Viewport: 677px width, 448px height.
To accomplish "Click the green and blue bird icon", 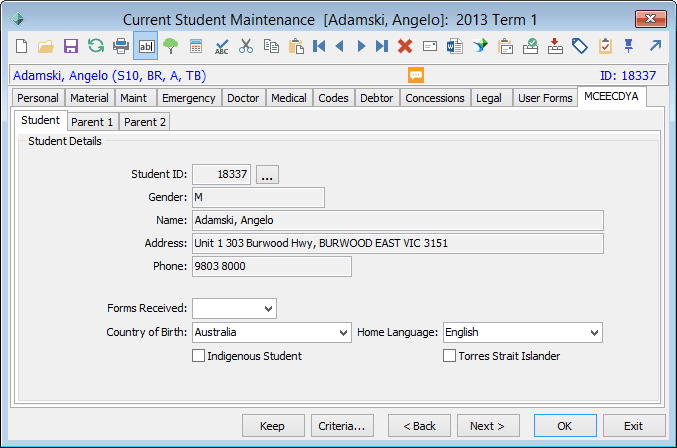I will [x=480, y=46].
